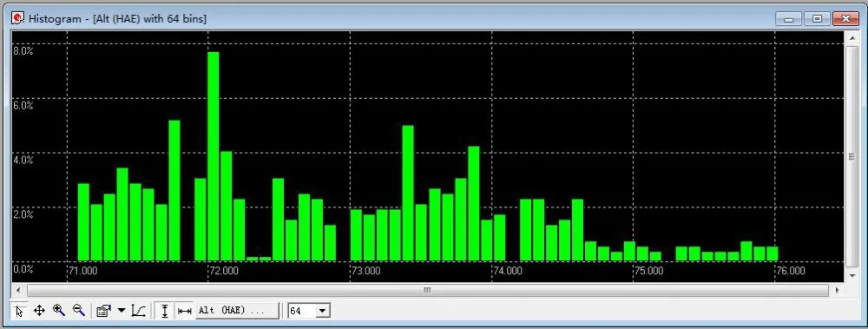Maximize the Histogram window
Image resolution: width=868 pixels, height=329 pixels.
(817, 19)
